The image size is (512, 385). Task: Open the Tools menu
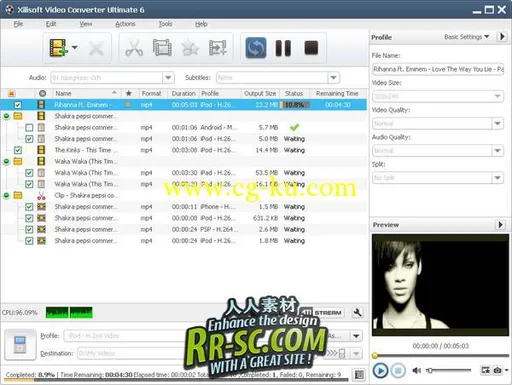(165, 24)
